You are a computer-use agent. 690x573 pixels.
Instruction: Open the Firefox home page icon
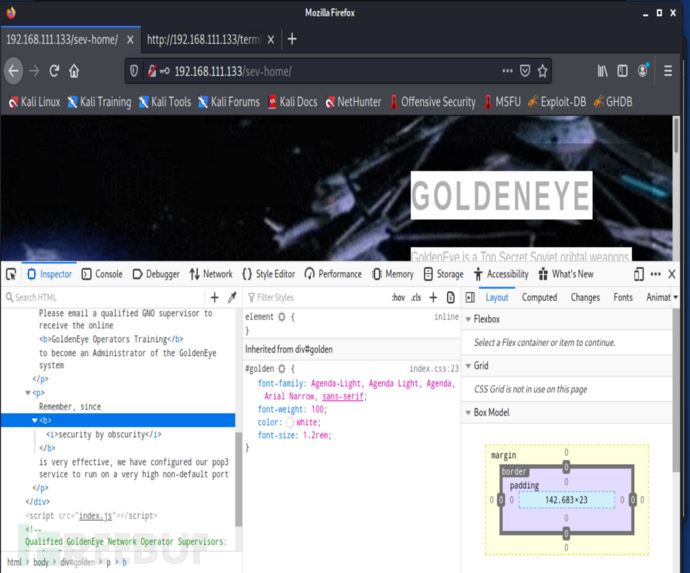74,71
